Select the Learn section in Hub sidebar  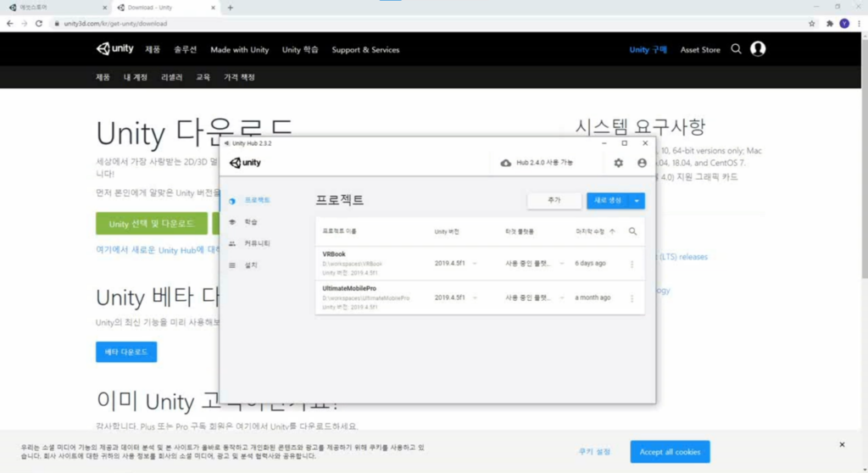tap(251, 221)
